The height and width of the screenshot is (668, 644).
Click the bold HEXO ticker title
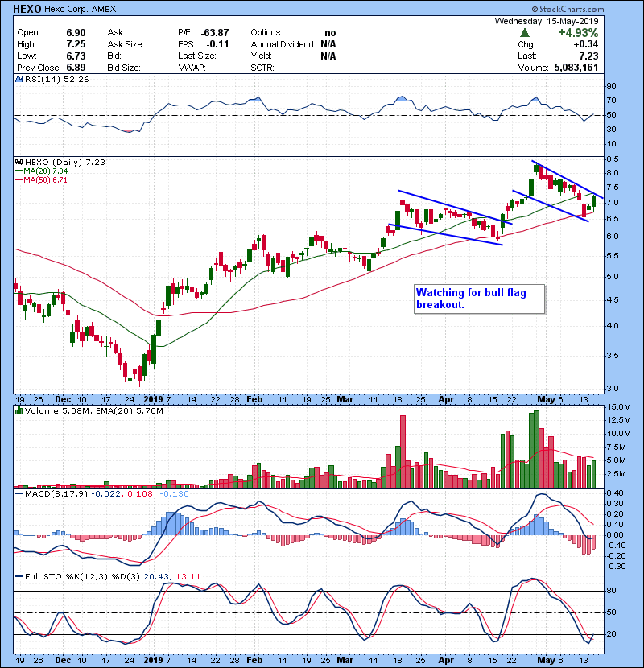tap(27, 9)
